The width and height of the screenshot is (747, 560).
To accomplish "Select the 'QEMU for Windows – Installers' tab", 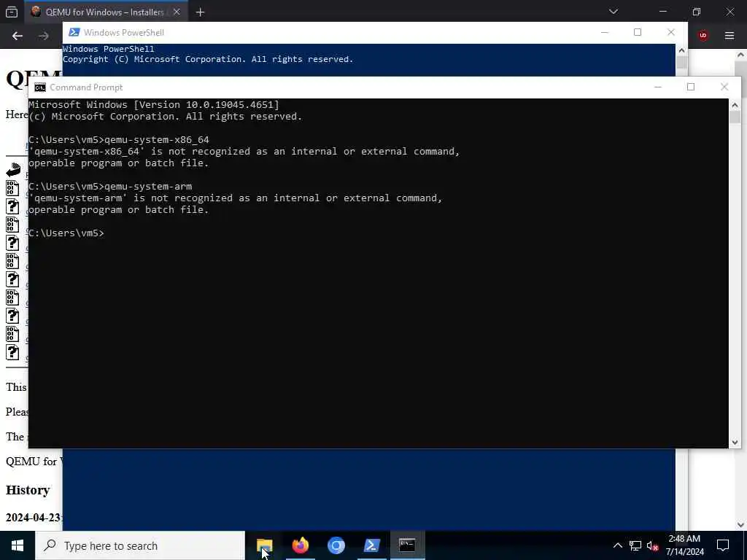I will click(107, 12).
